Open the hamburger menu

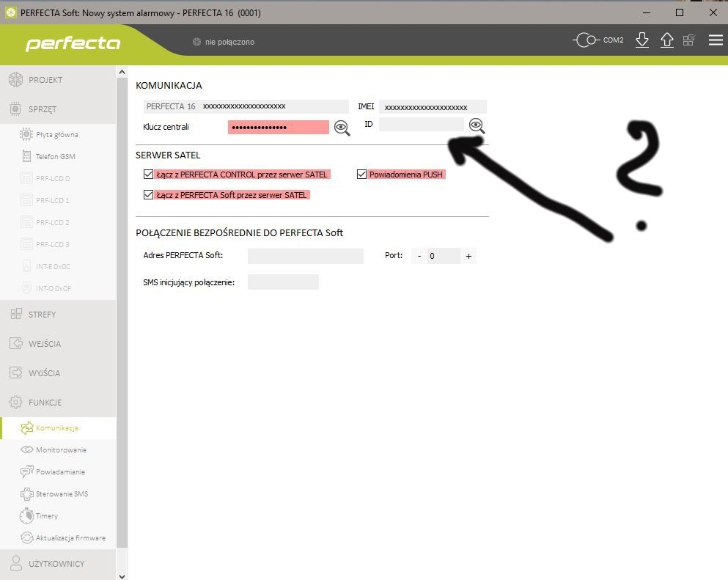716,40
